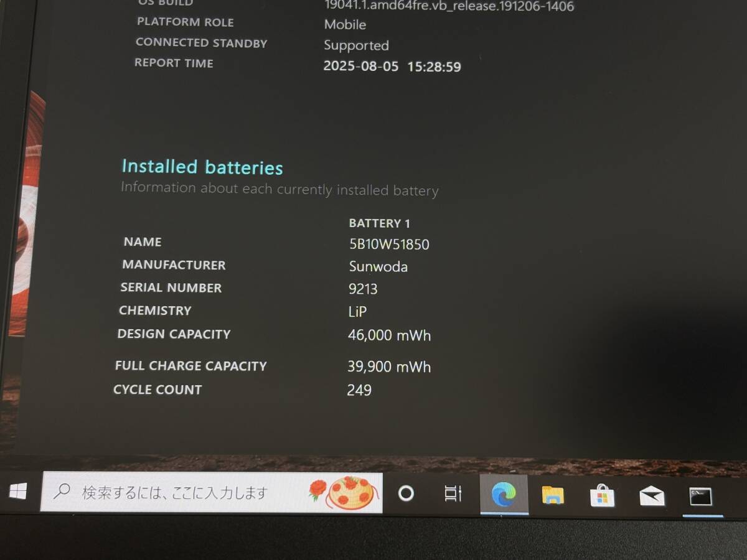Open the Mail app icon
Screen dimensions: 747x560
[652, 497]
